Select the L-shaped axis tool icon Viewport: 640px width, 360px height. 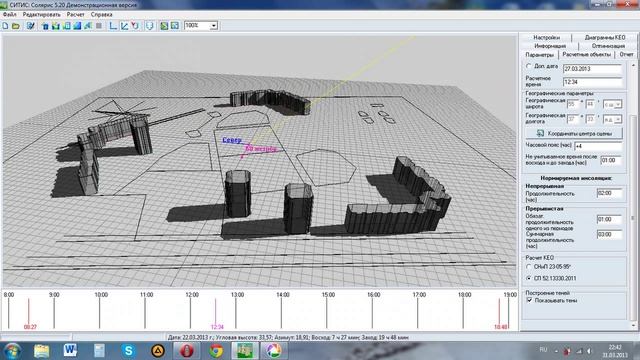click(113, 26)
